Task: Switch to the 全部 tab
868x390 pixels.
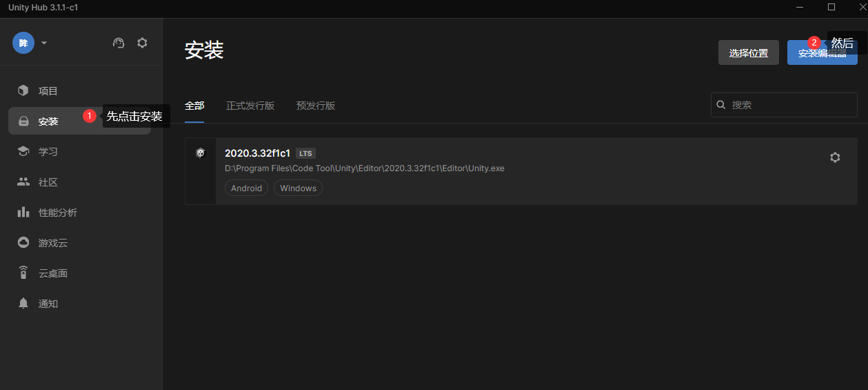Action: point(194,106)
